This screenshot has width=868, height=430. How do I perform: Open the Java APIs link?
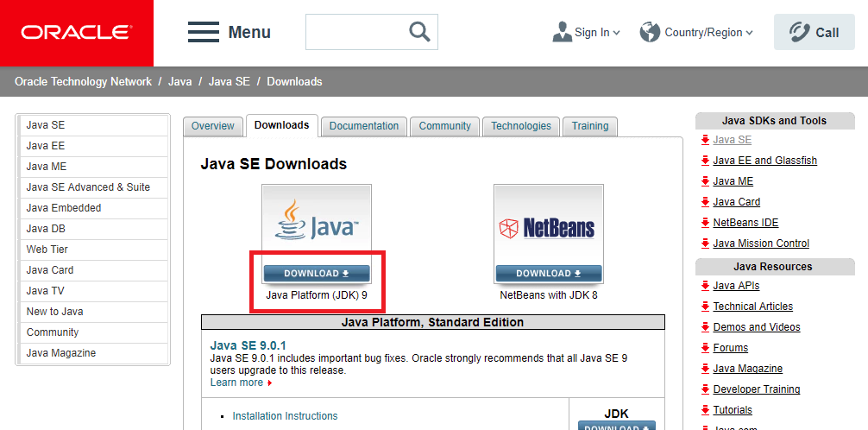tap(736, 286)
